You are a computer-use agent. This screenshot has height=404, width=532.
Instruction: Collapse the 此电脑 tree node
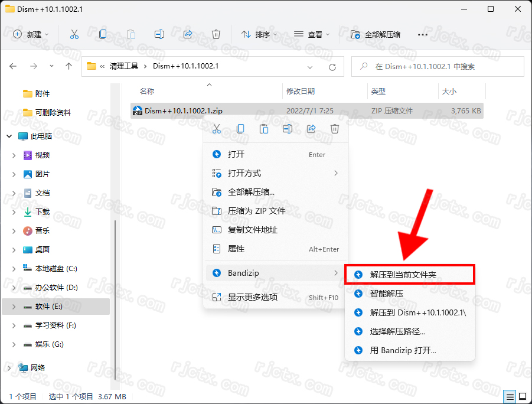click(x=9, y=136)
